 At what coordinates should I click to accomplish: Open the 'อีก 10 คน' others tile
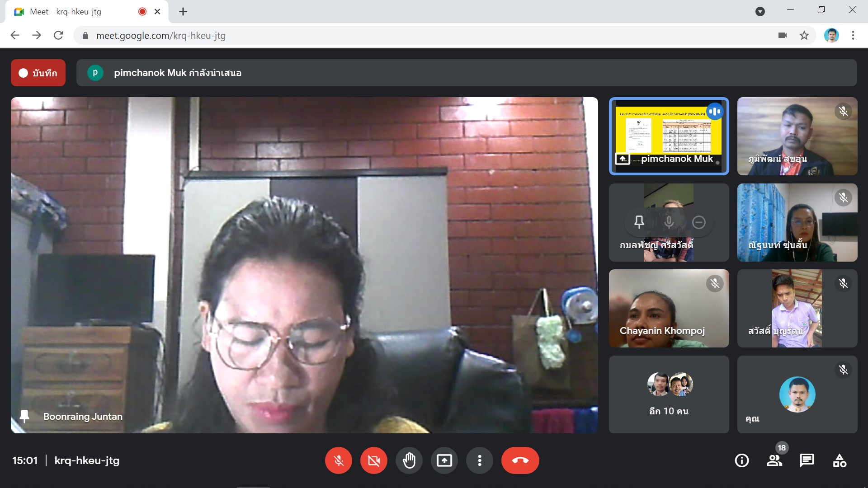coord(669,394)
